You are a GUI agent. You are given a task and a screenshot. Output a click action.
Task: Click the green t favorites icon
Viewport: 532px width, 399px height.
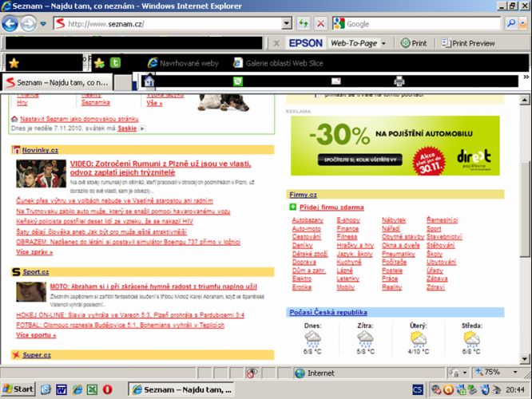(115, 63)
